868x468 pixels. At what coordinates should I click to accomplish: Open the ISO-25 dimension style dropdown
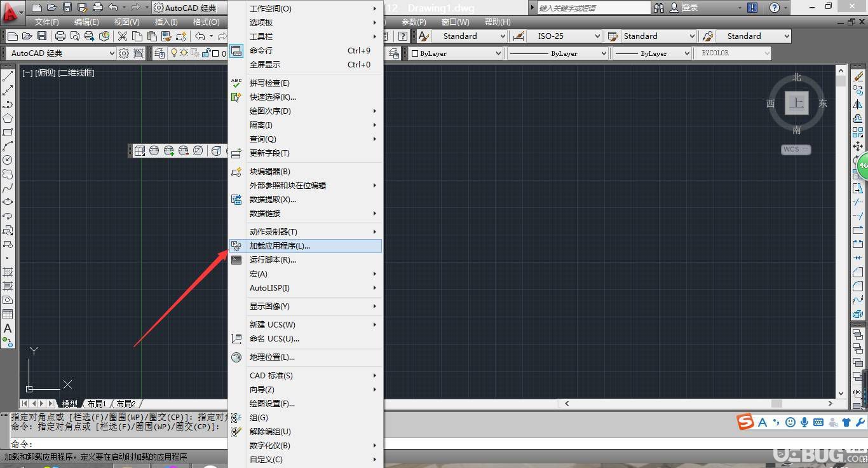coord(564,36)
